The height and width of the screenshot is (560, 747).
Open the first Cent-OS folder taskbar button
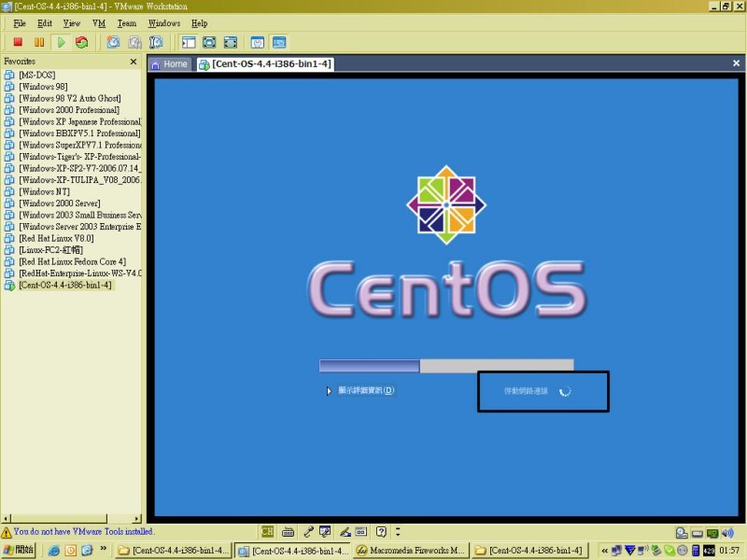[x=174, y=551]
